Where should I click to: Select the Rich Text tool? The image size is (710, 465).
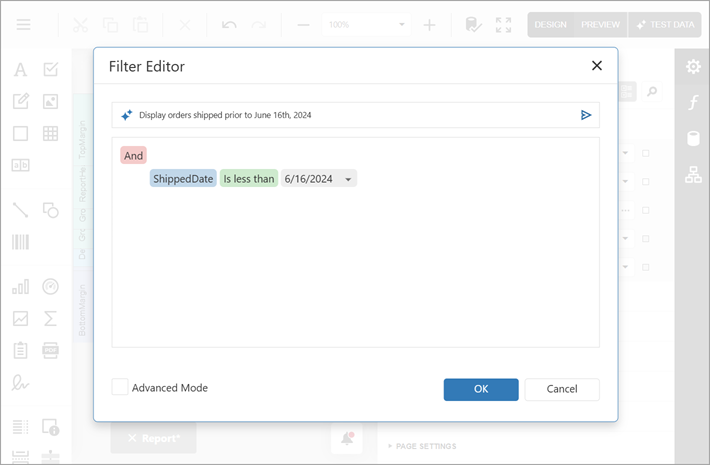tap(20, 101)
